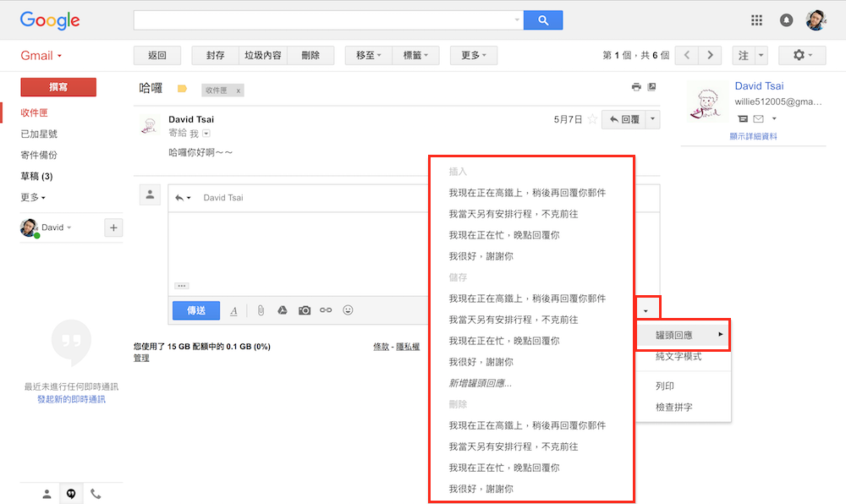Open the 移至 (Move to) dropdown
Viewport: 846px width, 504px height.
click(x=369, y=56)
